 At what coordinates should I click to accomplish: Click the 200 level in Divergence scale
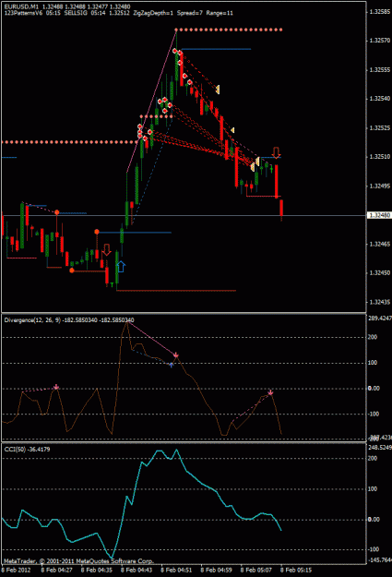373,337
